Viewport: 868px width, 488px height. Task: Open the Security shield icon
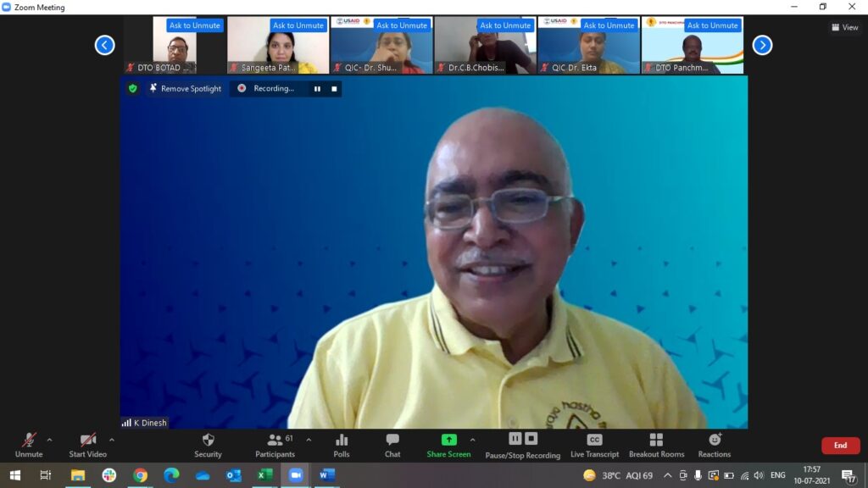click(x=208, y=441)
